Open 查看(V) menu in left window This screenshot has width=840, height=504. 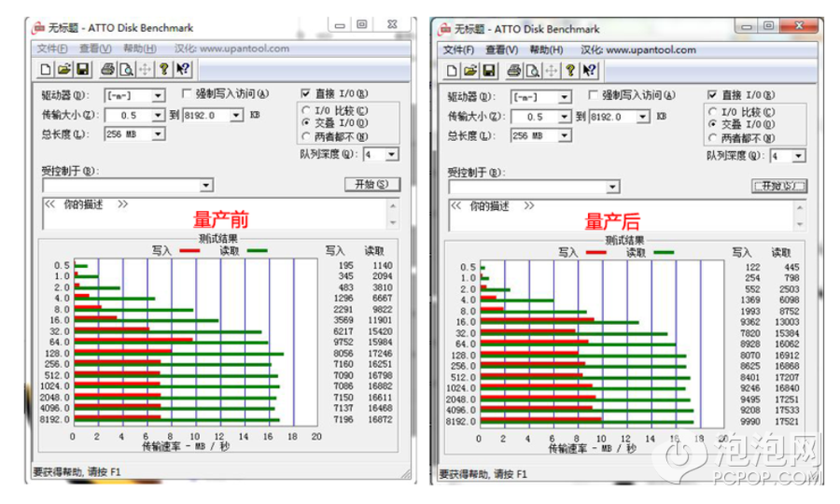[x=96, y=49]
